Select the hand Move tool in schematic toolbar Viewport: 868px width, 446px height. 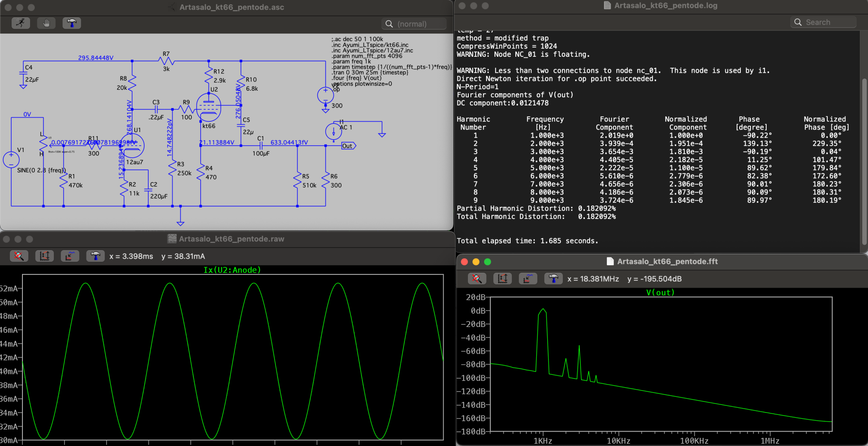[x=46, y=23]
